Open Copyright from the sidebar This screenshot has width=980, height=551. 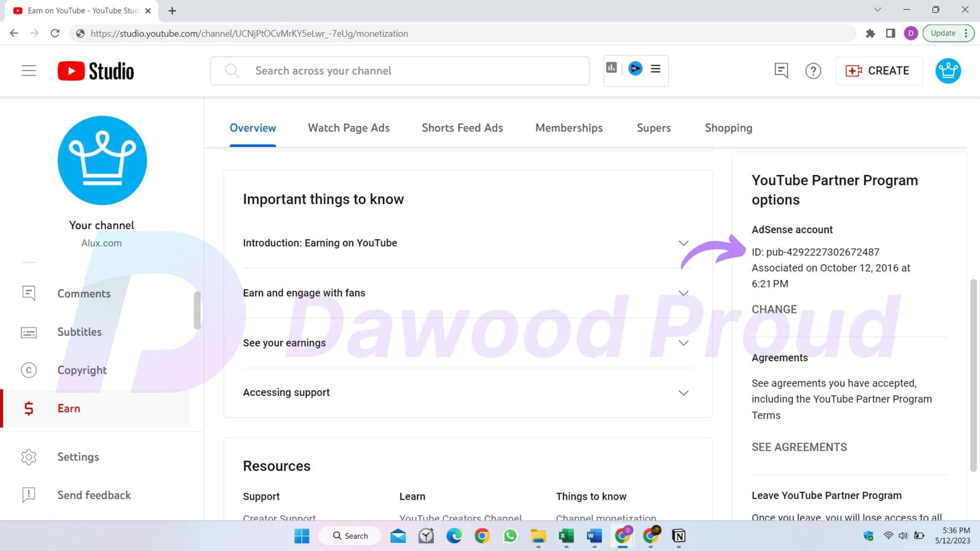82,370
